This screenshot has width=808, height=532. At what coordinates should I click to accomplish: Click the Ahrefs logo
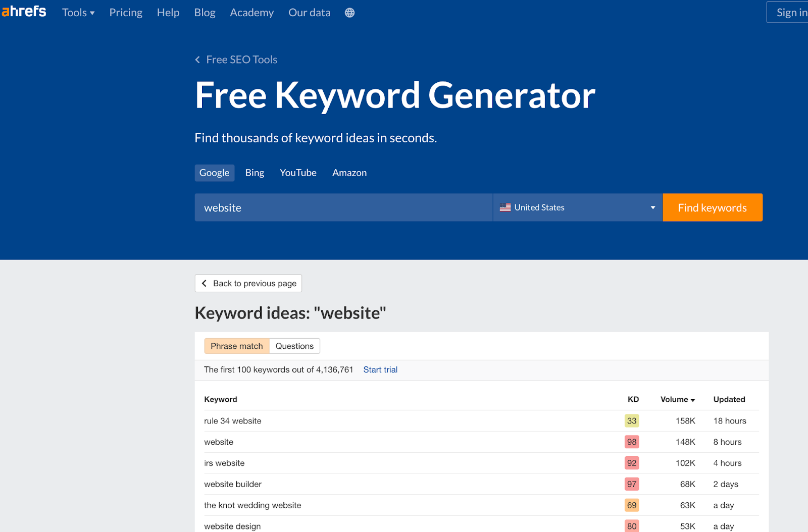(24, 12)
